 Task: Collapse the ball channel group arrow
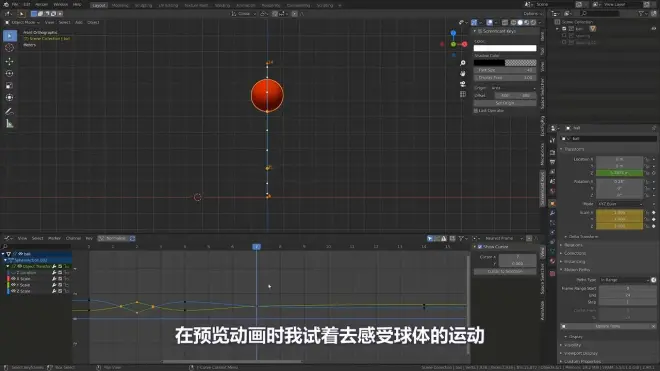tap(3, 254)
